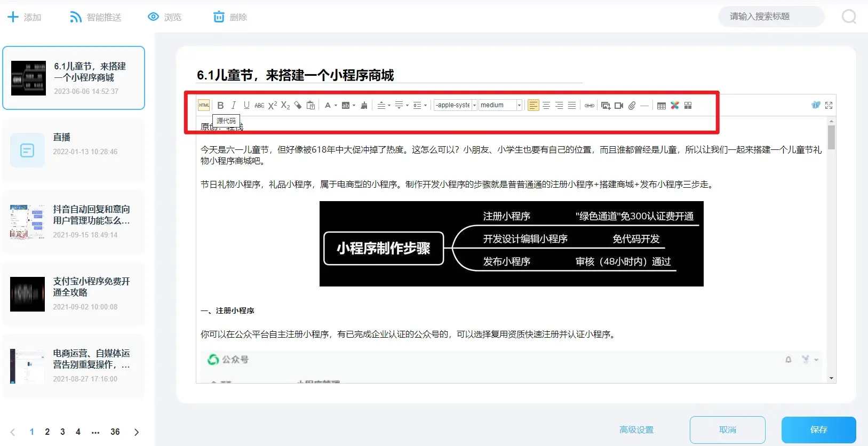Attach a file with paperclip icon
The image size is (868, 446).
632,106
